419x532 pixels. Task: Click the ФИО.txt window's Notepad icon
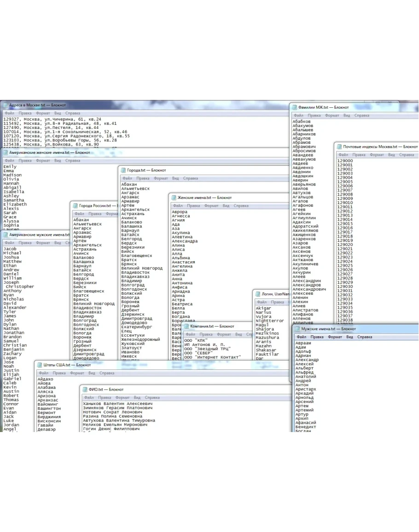[x=85, y=389]
